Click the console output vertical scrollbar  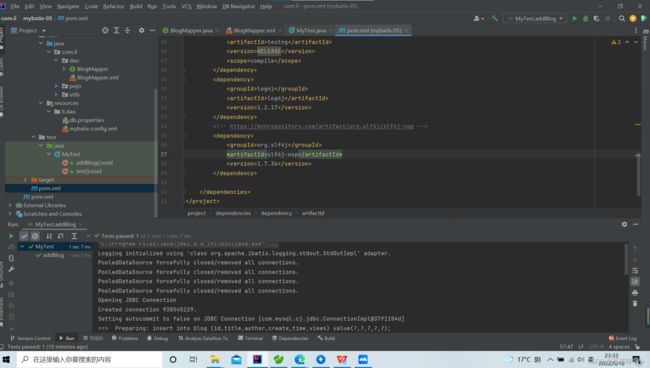pos(626,259)
